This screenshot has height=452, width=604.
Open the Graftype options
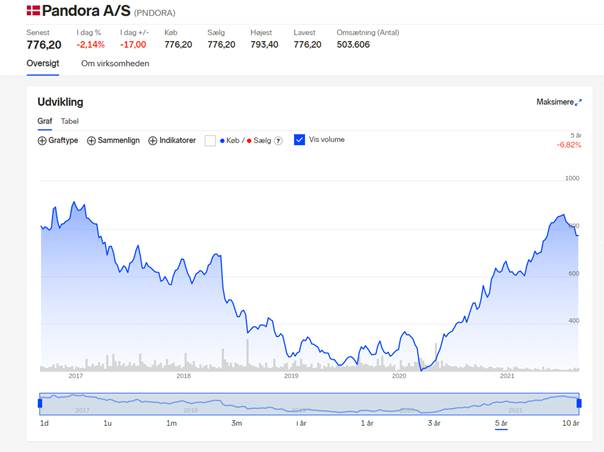tap(58, 141)
